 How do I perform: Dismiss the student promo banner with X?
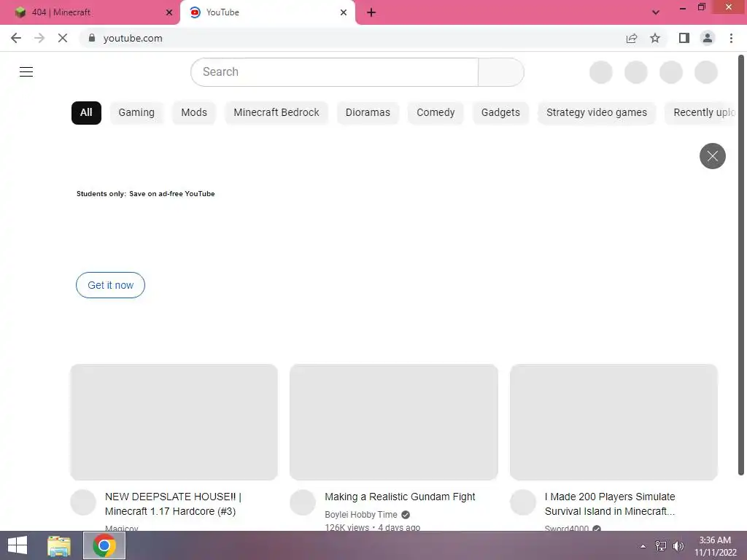(712, 156)
